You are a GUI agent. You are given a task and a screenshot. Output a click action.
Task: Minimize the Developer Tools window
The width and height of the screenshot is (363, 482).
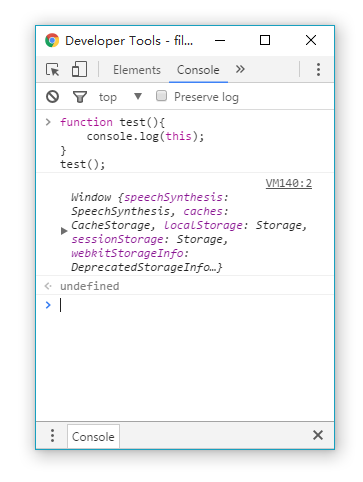click(220, 40)
